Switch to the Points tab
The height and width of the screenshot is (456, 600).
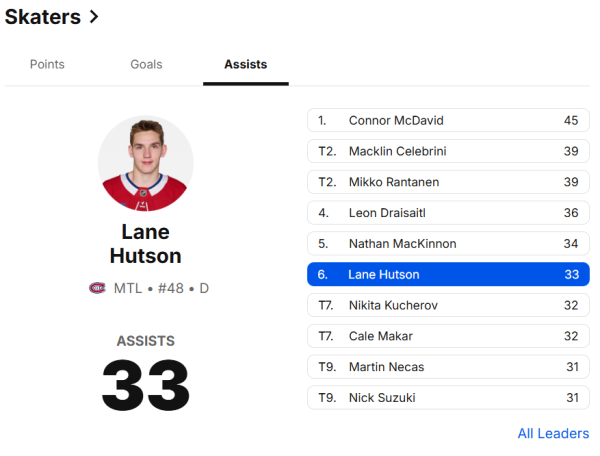[47, 64]
